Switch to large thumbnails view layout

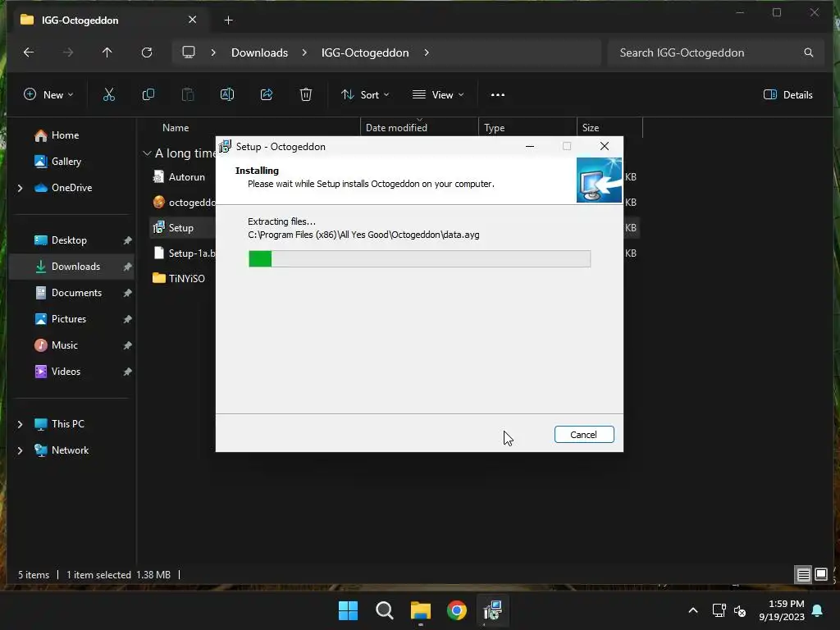[821, 575]
